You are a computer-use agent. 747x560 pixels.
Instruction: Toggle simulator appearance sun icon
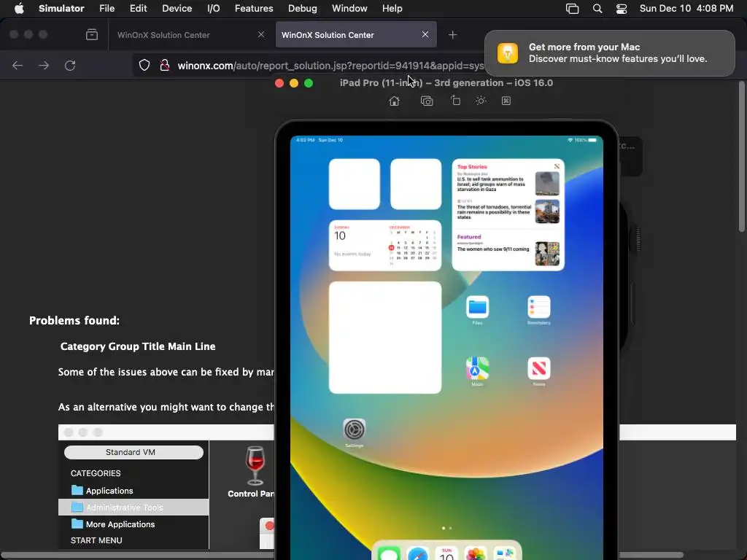tap(481, 101)
